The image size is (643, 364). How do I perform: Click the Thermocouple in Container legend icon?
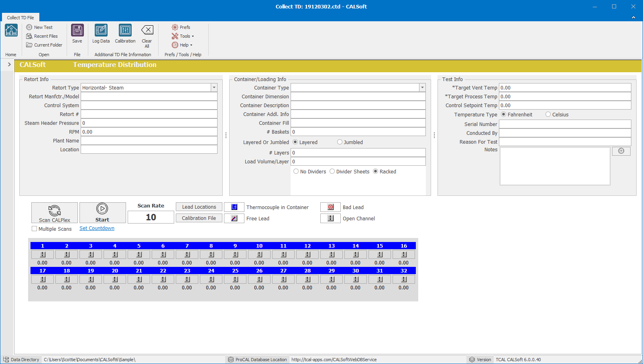(234, 207)
